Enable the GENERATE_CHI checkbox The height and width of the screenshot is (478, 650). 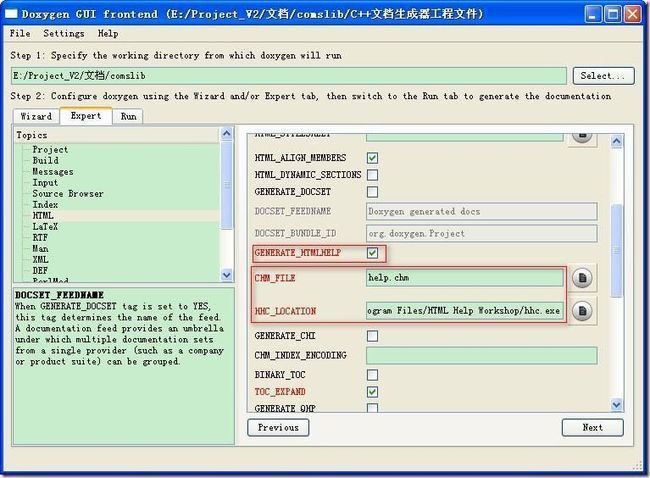372,335
